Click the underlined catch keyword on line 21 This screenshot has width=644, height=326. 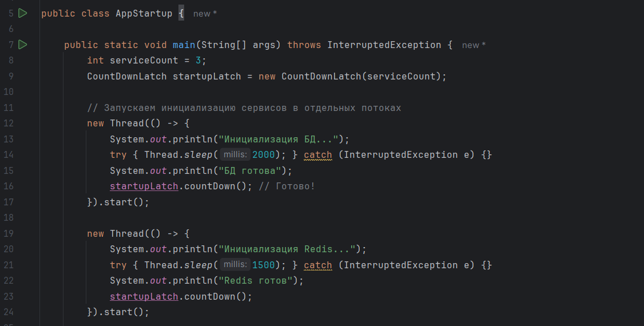click(x=318, y=265)
